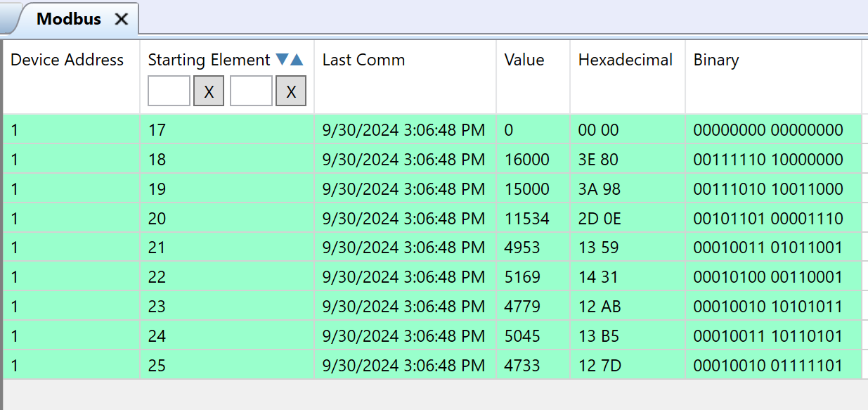The image size is (868, 410).
Task: Sort Starting Element descending with down arrow
Action: tap(282, 60)
